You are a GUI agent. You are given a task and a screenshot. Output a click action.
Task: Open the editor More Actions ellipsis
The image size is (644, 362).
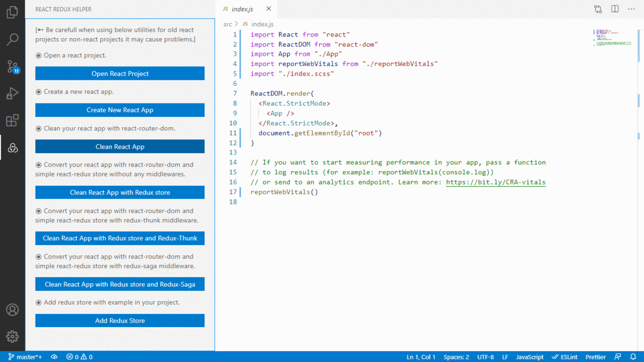coord(631,9)
